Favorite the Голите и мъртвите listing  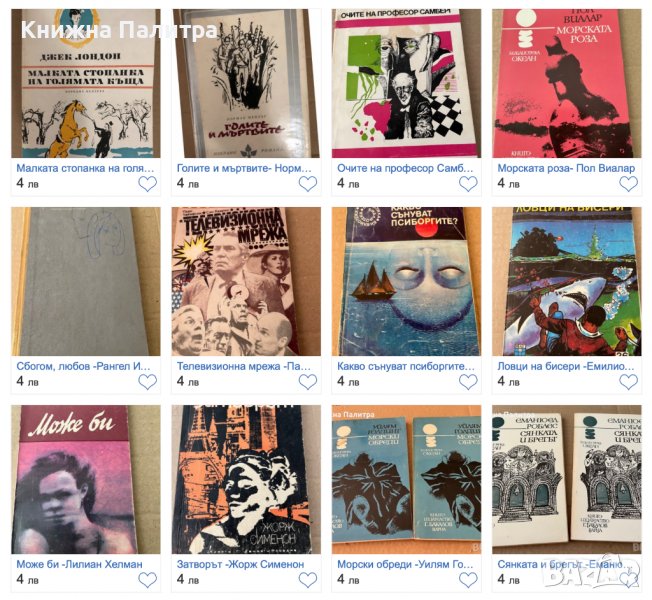[x=308, y=184]
